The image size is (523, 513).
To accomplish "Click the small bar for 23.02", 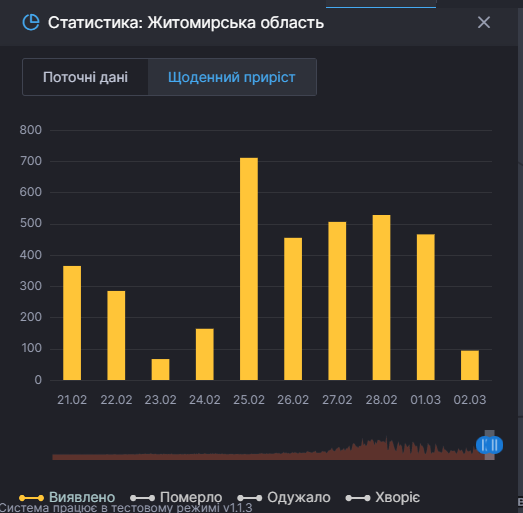I will point(160,369).
